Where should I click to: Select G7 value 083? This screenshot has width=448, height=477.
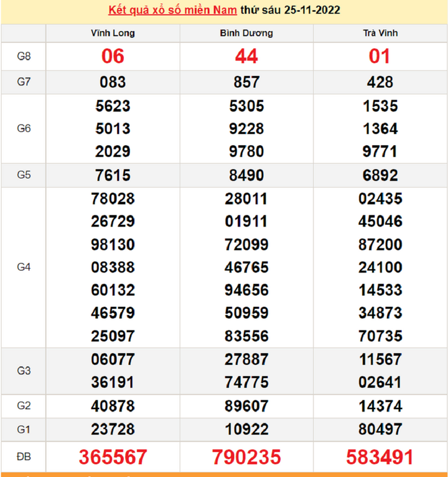point(113,82)
